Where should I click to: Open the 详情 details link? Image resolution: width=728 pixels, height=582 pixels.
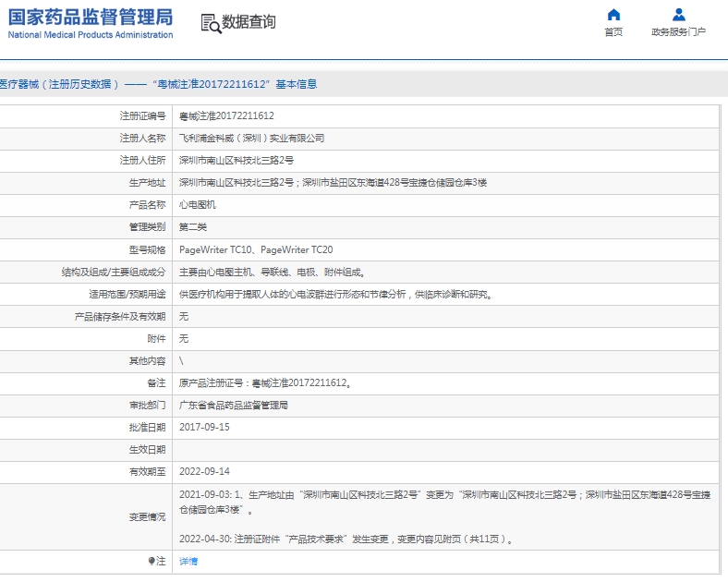pyautogui.click(x=188, y=561)
